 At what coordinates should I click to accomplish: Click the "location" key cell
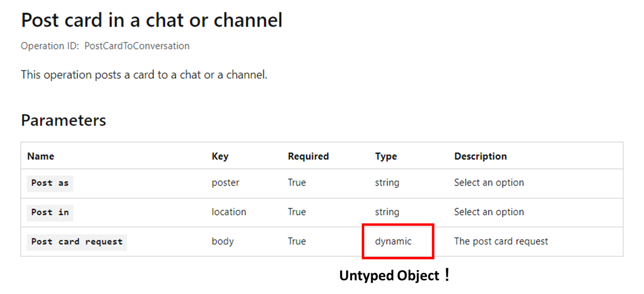tap(229, 212)
